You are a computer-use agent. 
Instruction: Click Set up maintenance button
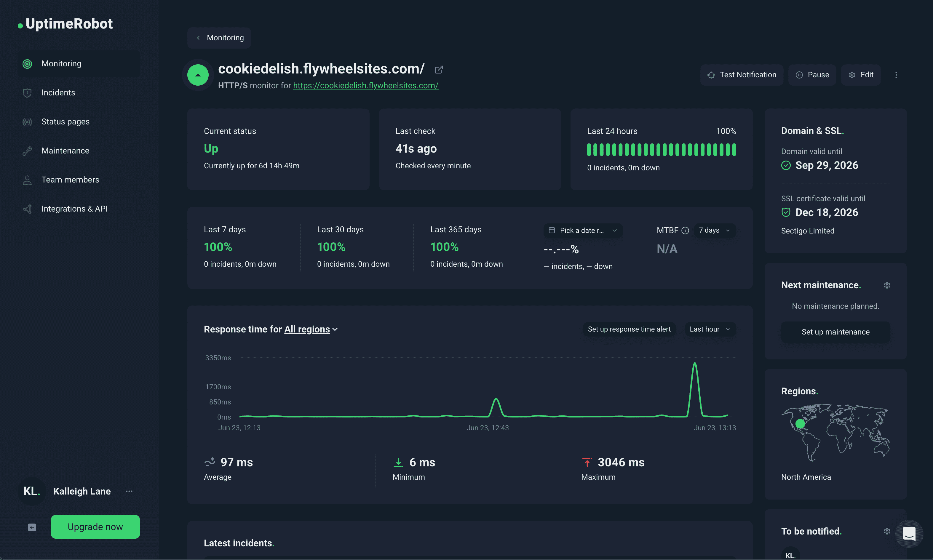(x=835, y=332)
